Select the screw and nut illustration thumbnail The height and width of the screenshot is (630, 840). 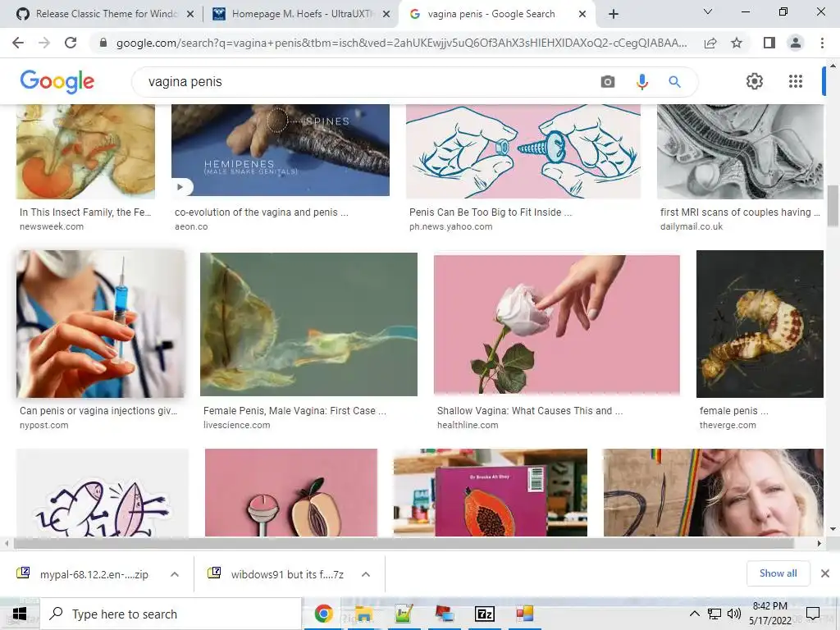tap(523, 152)
